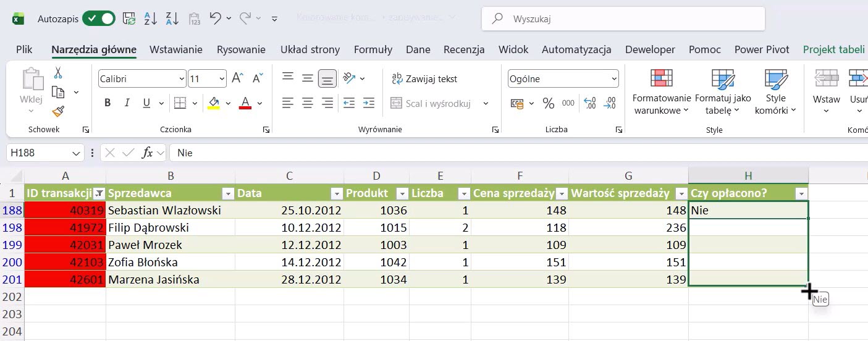Open the Projekt tabeli tab
Image resolution: width=868 pixels, height=341 pixels.
pos(833,49)
